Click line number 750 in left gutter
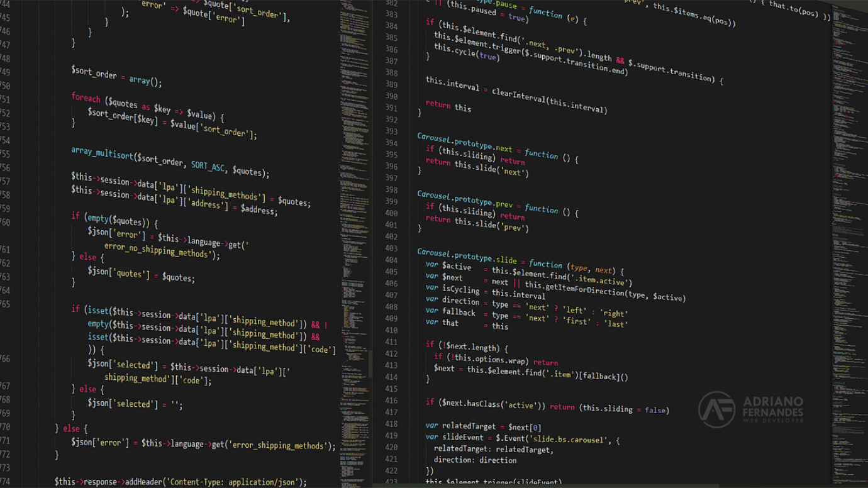Viewport: 868px width, 488px height. click(x=5, y=86)
